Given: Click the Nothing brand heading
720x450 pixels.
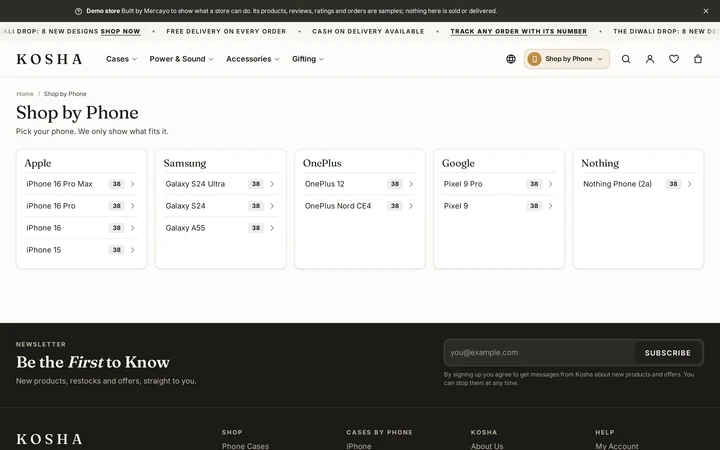Looking at the screenshot, I should tap(600, 163).
